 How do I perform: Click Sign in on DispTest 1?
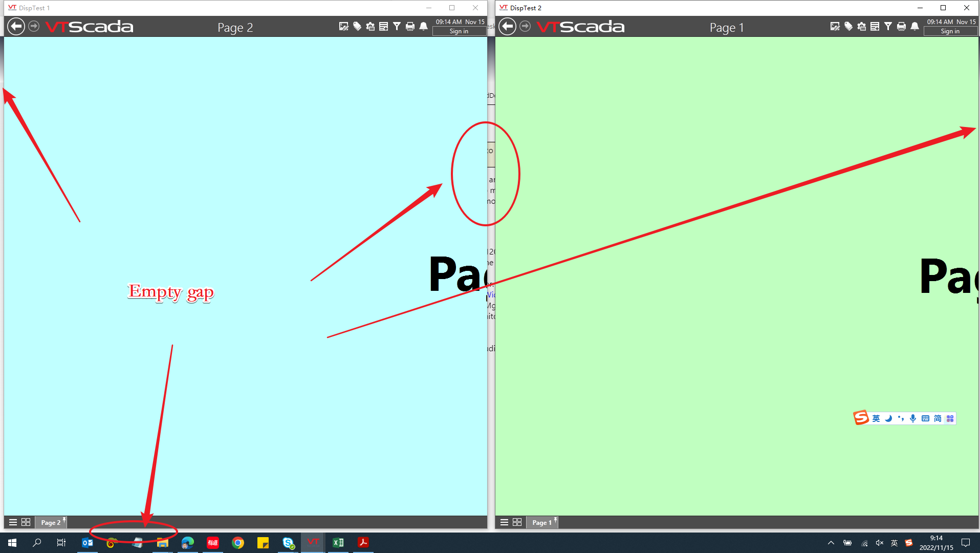(x=459, y=31)
